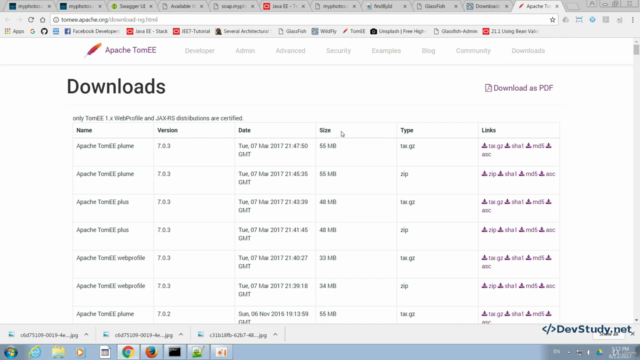
Task: Open Internet Explorer from the taskbar
Action: click(35, 352)
